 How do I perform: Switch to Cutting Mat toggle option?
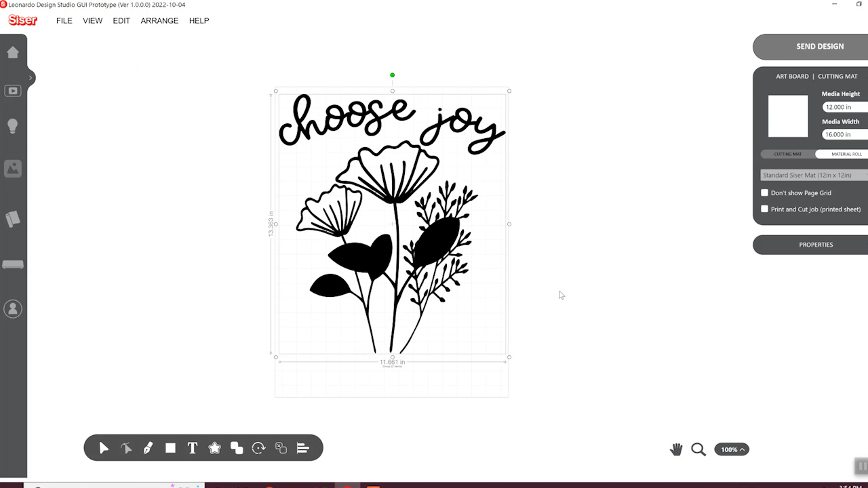[x=787, y=155]
